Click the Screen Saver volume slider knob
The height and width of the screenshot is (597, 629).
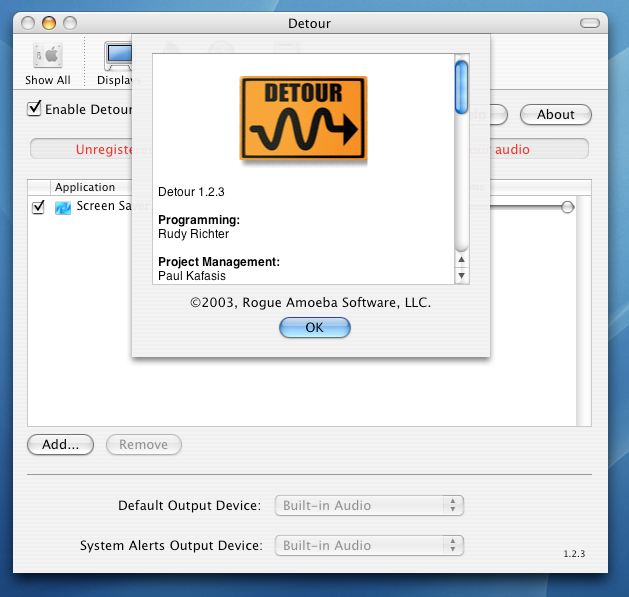pos(567,207)
